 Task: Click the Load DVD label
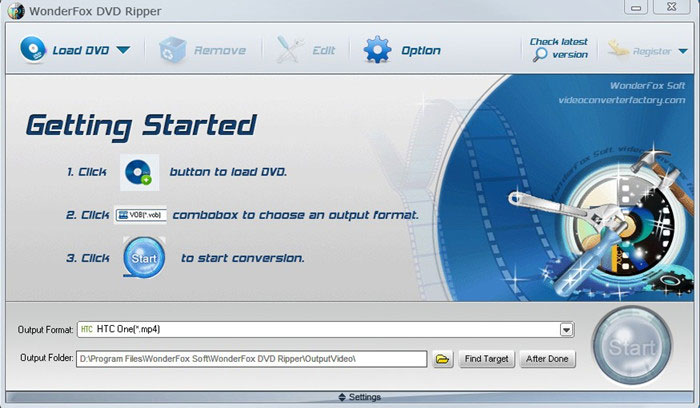click(x=81, y=50)
